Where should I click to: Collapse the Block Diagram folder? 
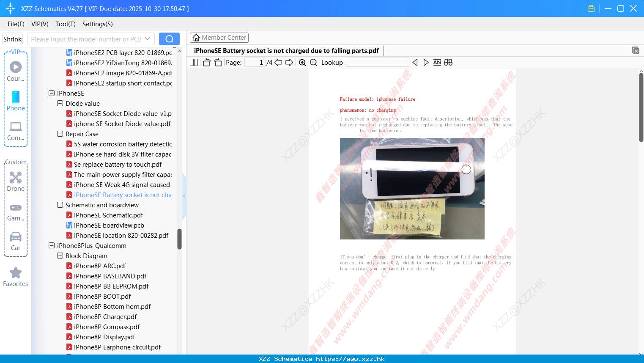coord(60,256)
